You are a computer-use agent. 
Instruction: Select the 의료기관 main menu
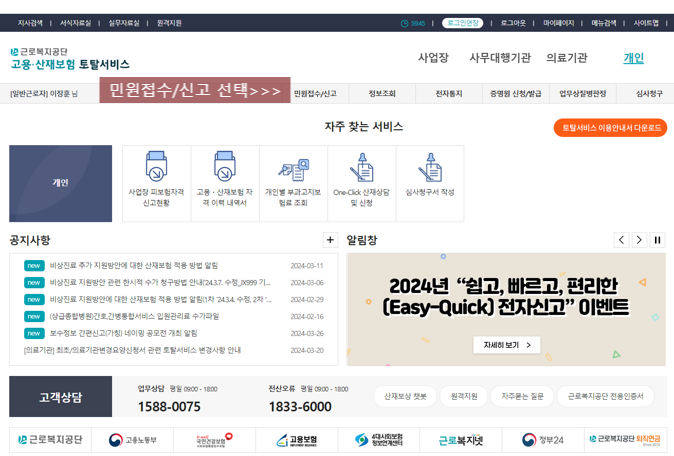(x=567, y=58)
